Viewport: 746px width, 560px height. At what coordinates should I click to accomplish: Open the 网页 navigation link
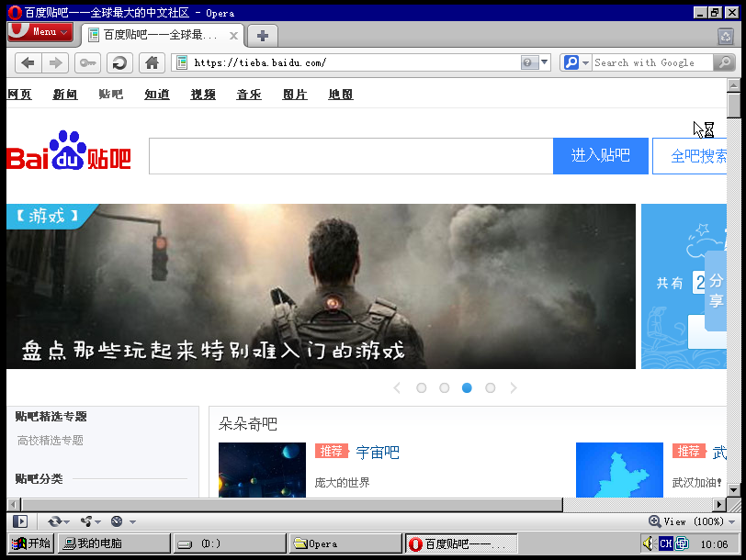(19, 95)
